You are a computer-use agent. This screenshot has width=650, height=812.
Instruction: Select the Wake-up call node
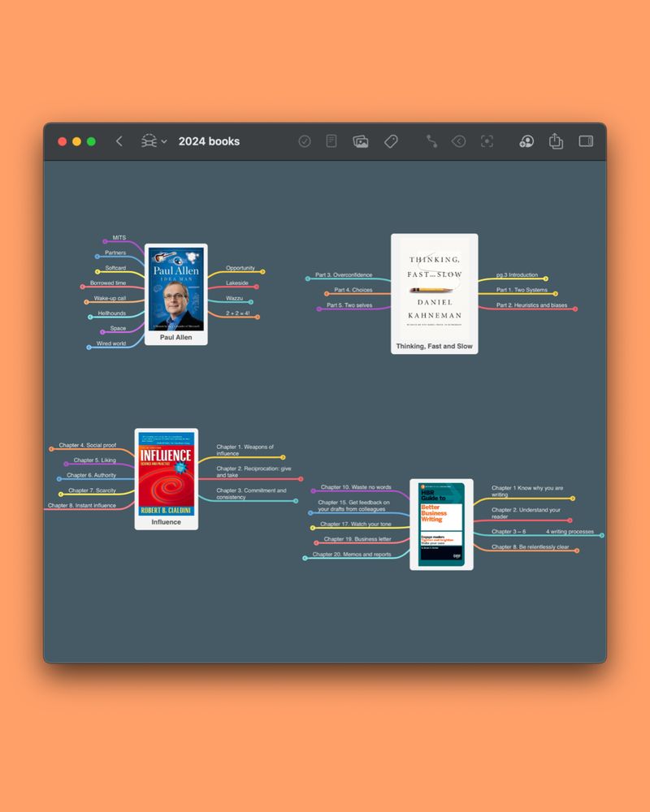click(110, 298)
